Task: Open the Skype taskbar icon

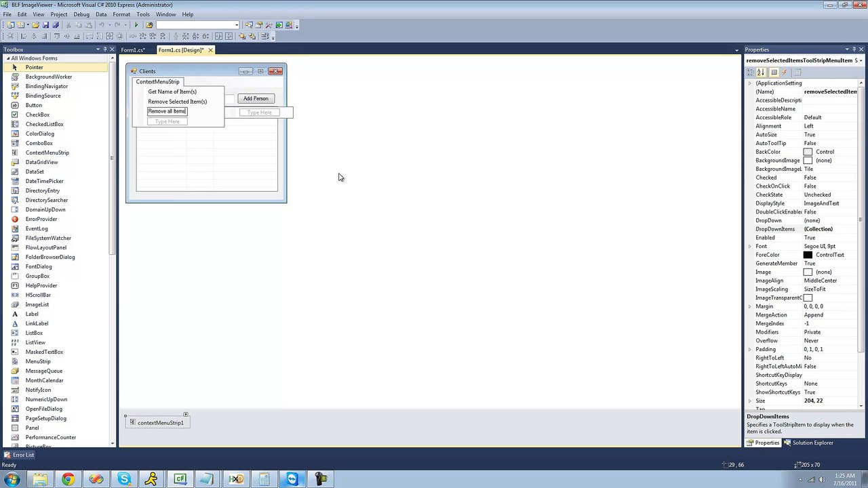Action: coord(124,479)
